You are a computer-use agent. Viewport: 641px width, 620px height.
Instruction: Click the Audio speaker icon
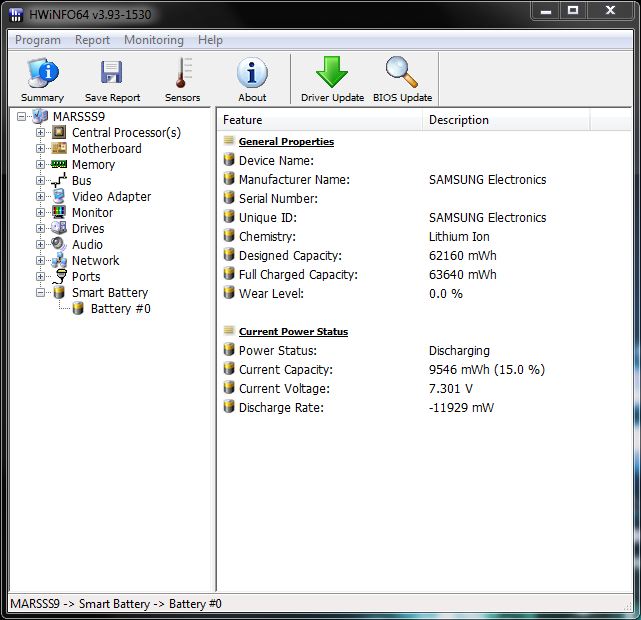(59, 244)
